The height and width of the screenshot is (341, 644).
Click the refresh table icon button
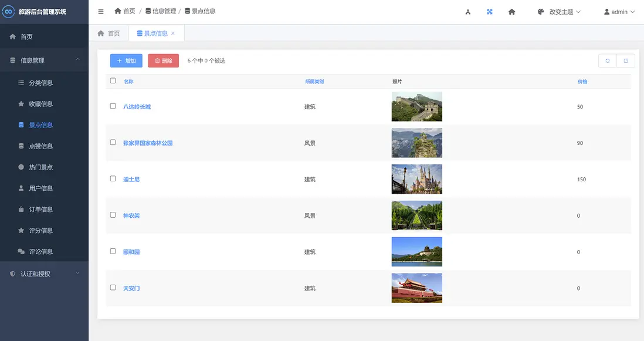point(608,60)
